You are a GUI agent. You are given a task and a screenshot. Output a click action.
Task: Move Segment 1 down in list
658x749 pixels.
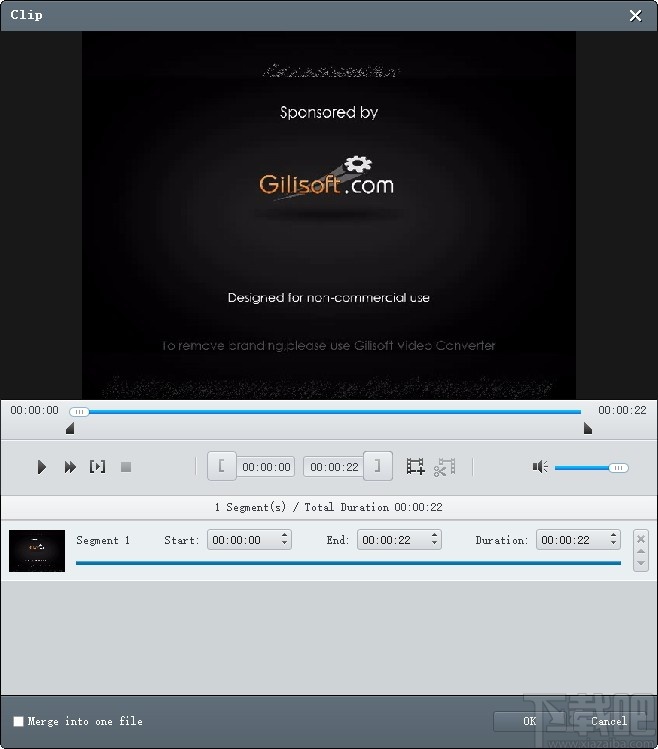[x=641, y=563]
